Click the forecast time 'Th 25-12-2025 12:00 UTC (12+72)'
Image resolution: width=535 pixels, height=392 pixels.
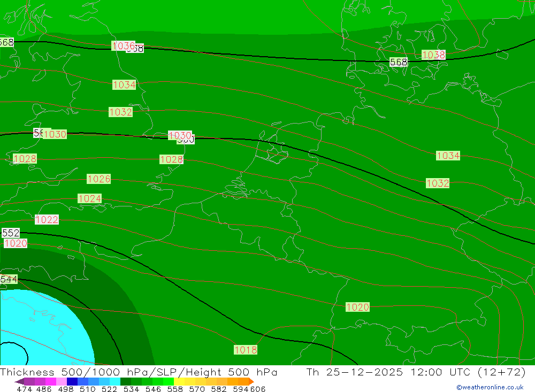[416, 372]
